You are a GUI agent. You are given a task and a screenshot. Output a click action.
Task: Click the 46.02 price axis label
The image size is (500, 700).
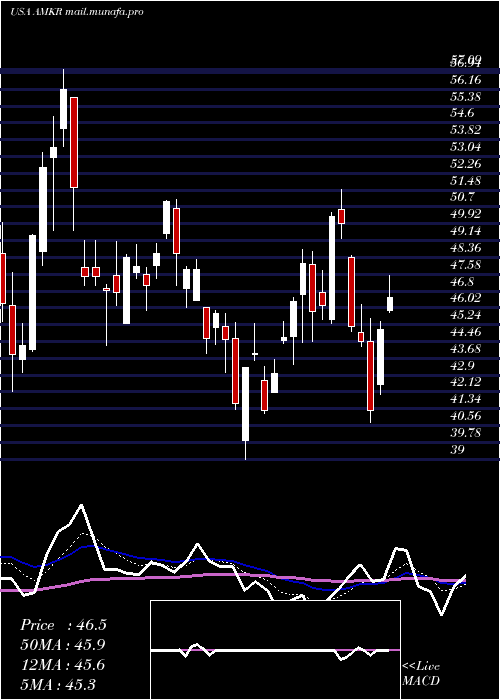click(466, 299)
